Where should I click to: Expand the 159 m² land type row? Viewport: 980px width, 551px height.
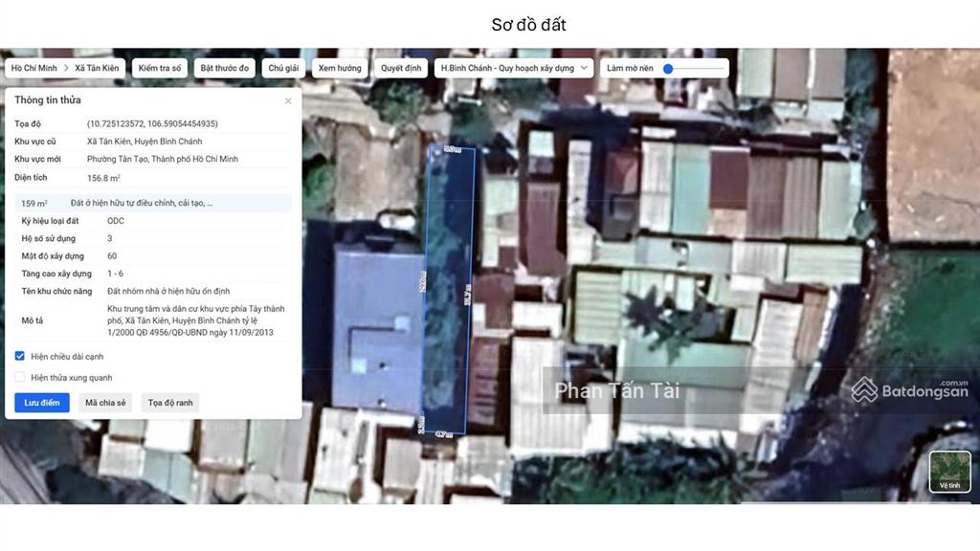(153, 203)
